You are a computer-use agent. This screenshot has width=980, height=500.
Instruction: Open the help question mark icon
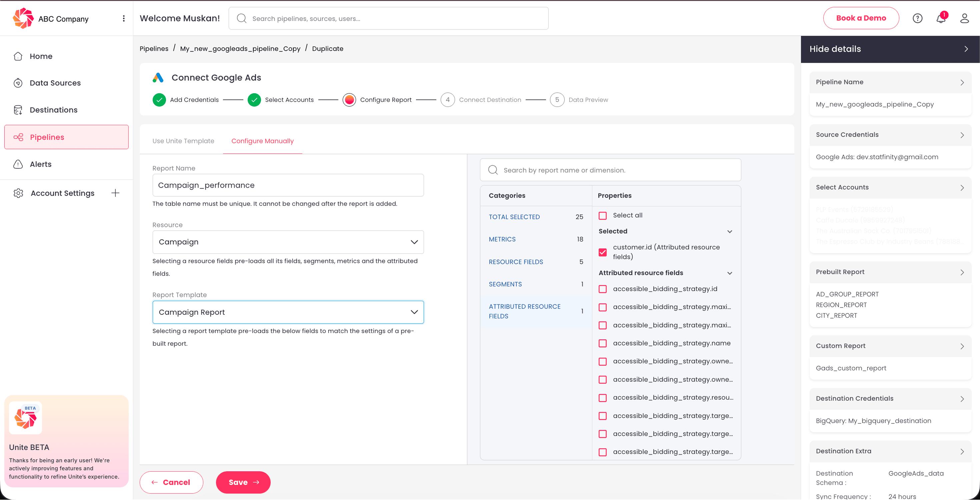[917, 18]
